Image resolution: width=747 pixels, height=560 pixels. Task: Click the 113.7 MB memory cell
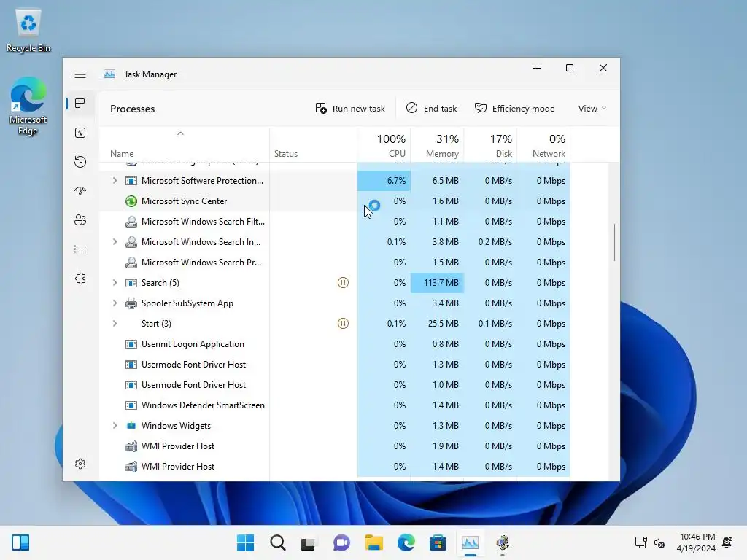point(437,283)
